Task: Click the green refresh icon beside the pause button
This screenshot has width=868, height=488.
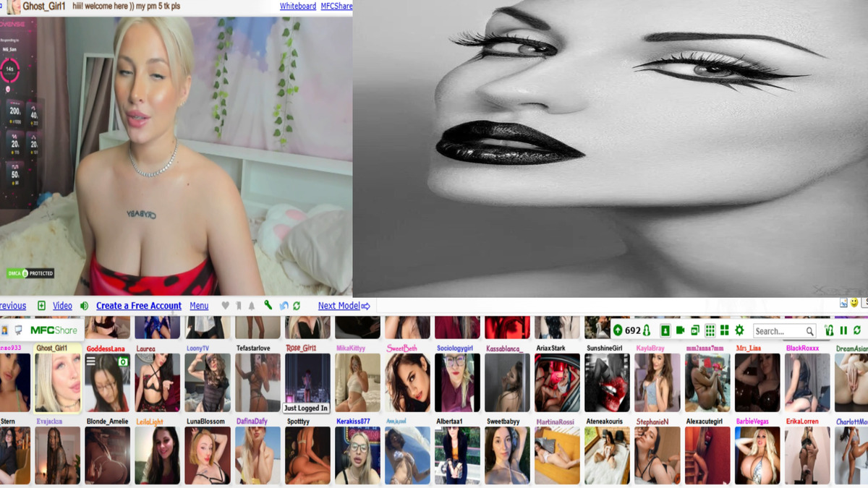Action: pos(857,330)
